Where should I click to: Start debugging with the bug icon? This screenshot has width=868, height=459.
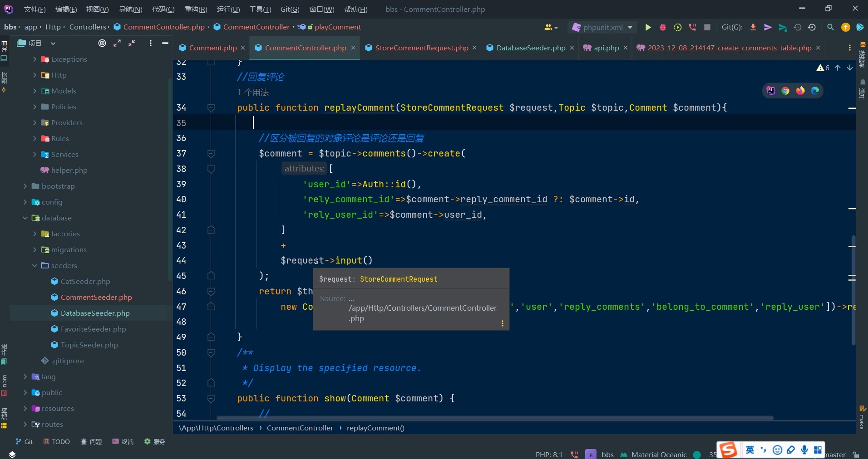pyautogui.click(x=663, y=27)
